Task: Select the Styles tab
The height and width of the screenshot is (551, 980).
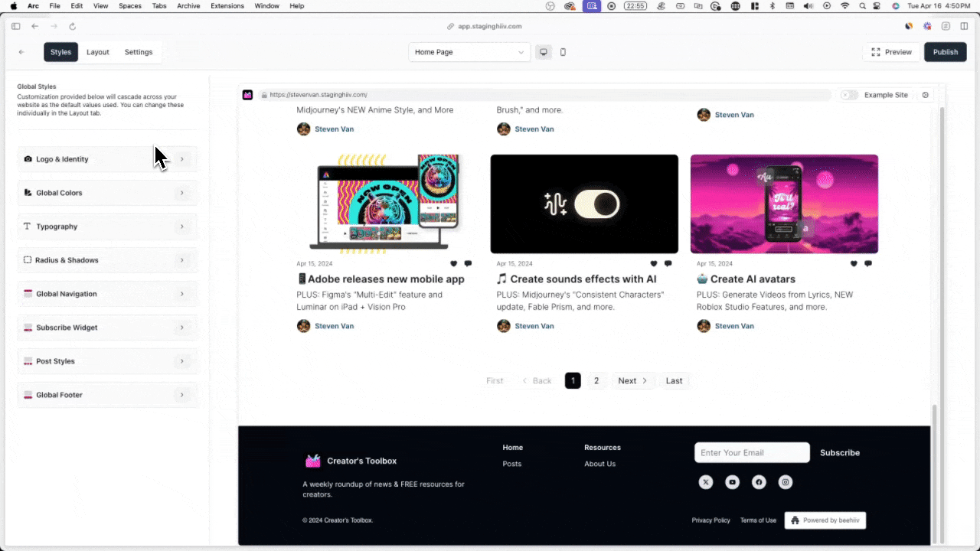Action: 60,52
